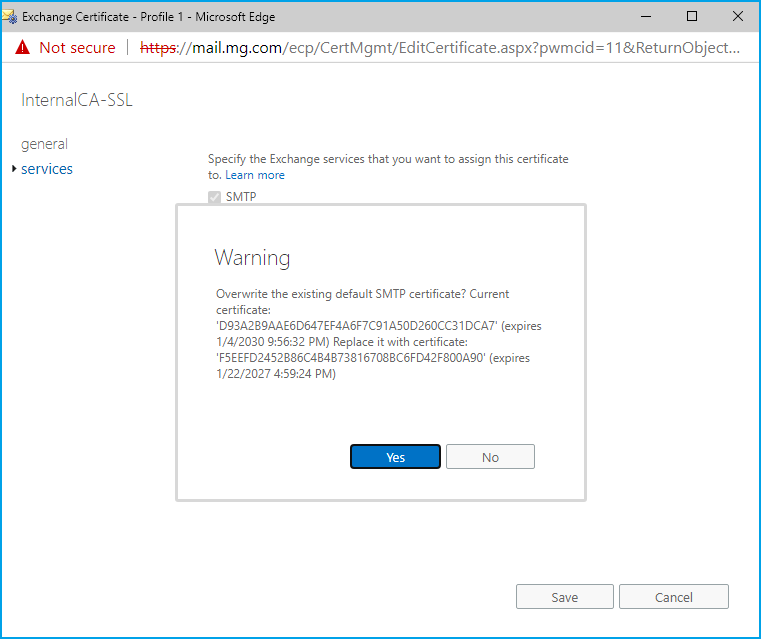Open the Learn more link
The image size is (761, 639).
pyautogui.click(x=255, y=175)
